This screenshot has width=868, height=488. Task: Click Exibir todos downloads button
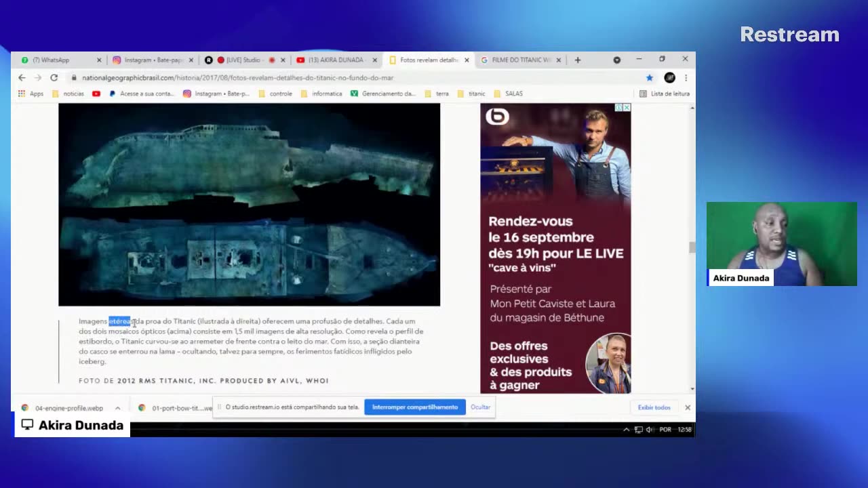pyautogui.click(x=654, y=407)
